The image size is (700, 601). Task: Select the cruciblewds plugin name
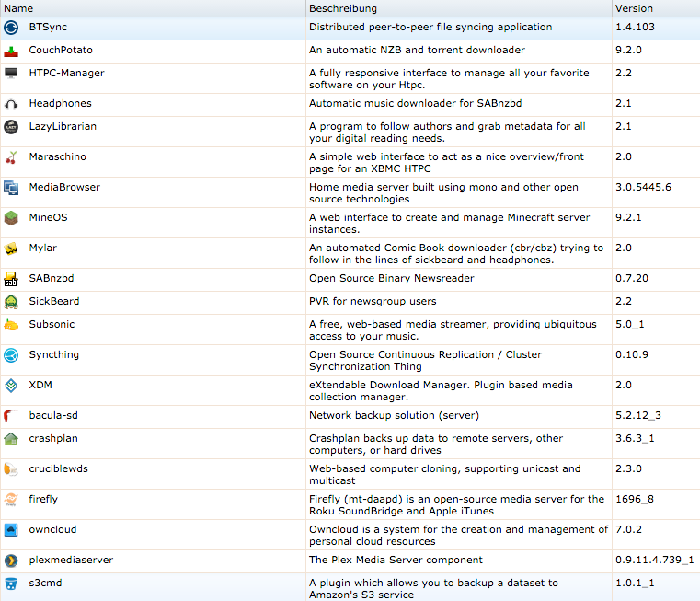click(59, 468)
